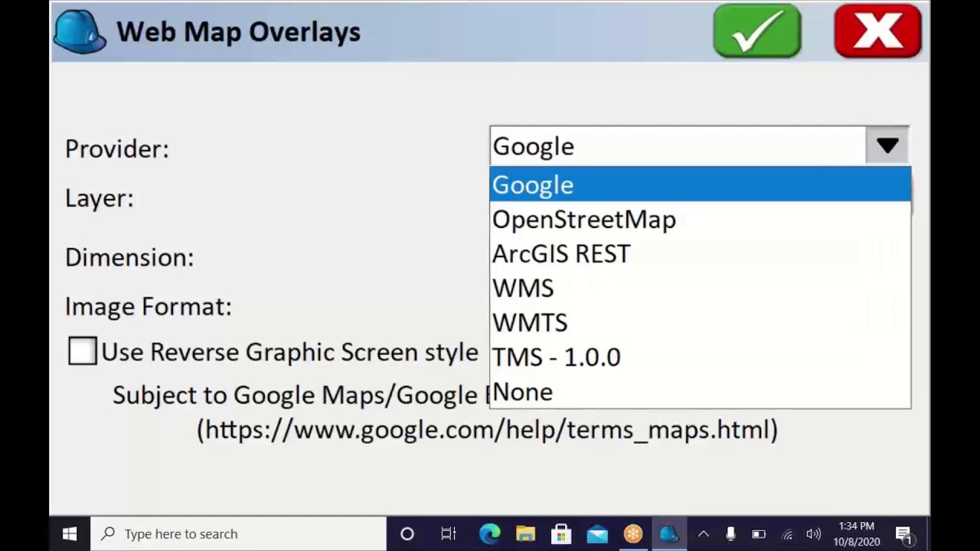Show hidden system tray icons
The width and height of the screenshot is (980, 551).
click(703, 534)
